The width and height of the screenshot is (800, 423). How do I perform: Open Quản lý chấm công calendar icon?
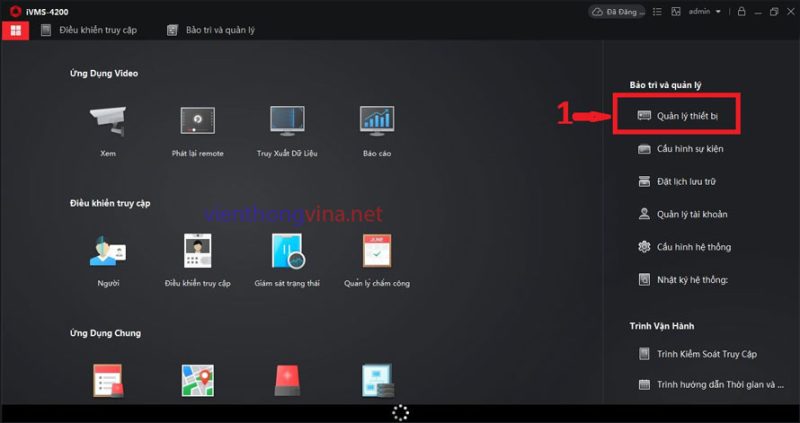[x=377, y=251]
